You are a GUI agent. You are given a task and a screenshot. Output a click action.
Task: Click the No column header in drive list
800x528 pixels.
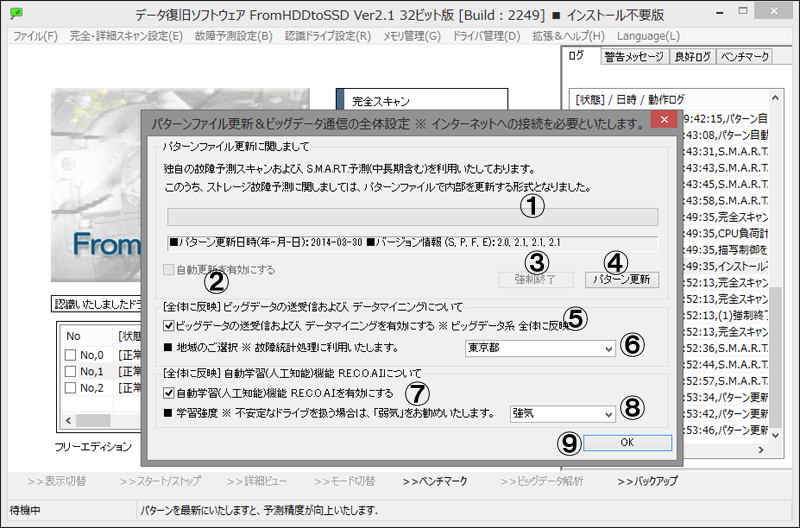coord(87,336)
